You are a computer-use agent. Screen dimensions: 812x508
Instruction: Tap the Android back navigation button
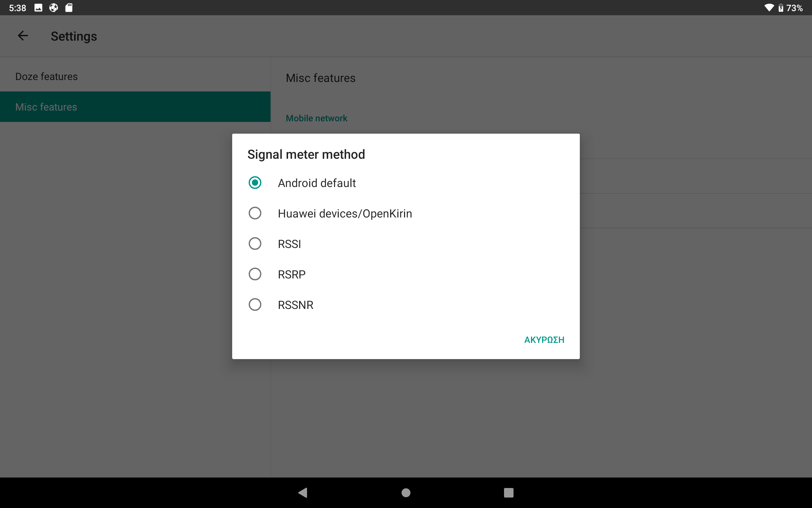303,492
